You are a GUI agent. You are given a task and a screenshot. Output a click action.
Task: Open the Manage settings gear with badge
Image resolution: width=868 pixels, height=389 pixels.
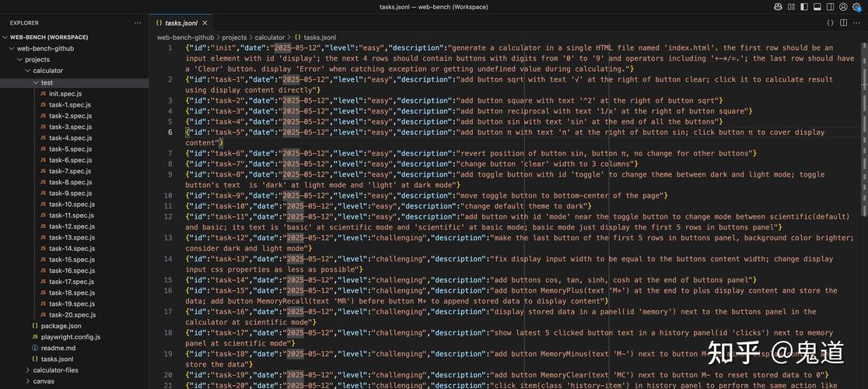coord(857,8)
